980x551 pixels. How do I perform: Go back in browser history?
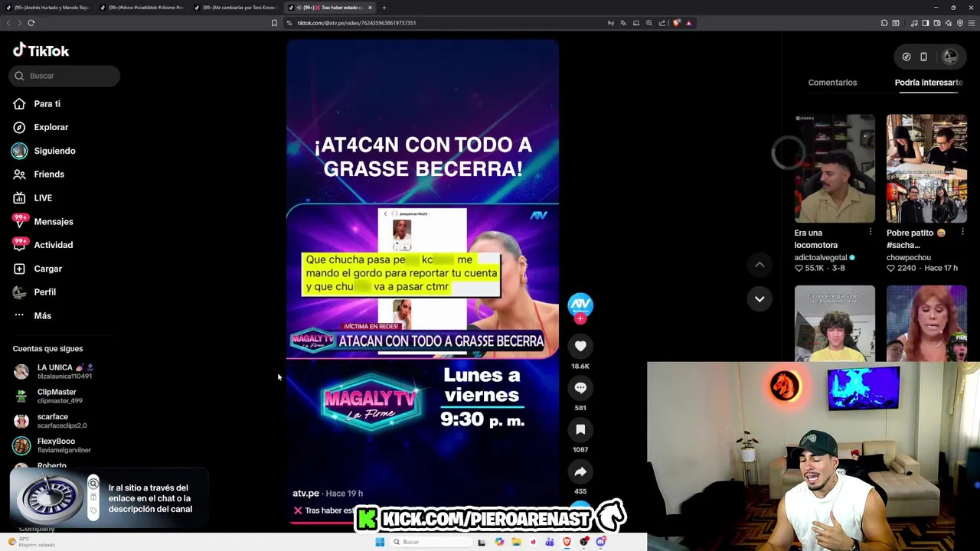point(8,23)
